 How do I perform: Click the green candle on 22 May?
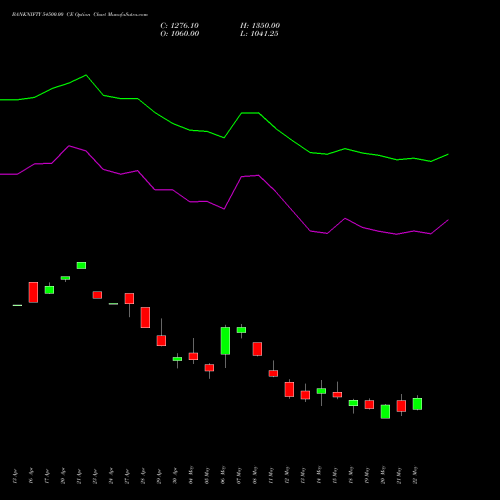[417, 404]
